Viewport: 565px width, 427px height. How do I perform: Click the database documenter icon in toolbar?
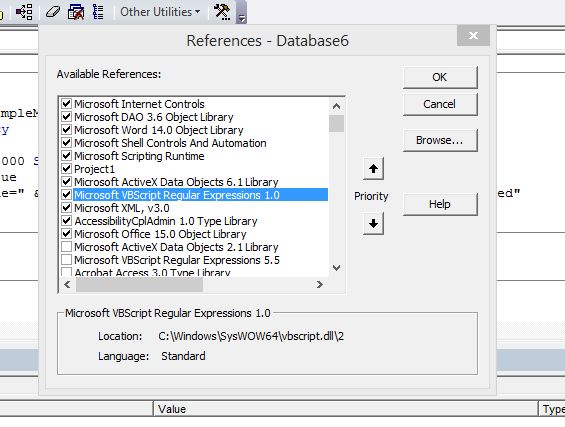click(76, 12)
